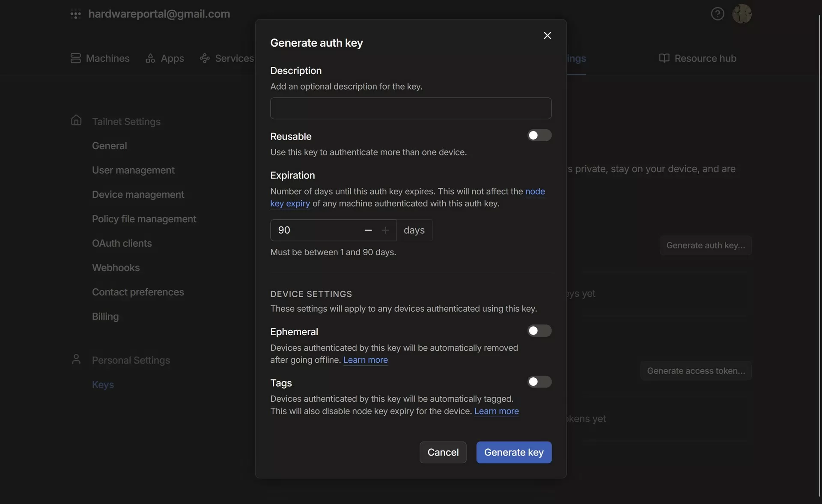Click the Machines tab icon
This screenshot has height=504, width=822.
point(75,58)
